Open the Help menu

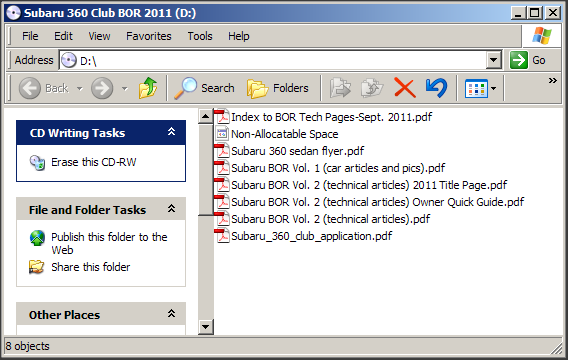238,36
